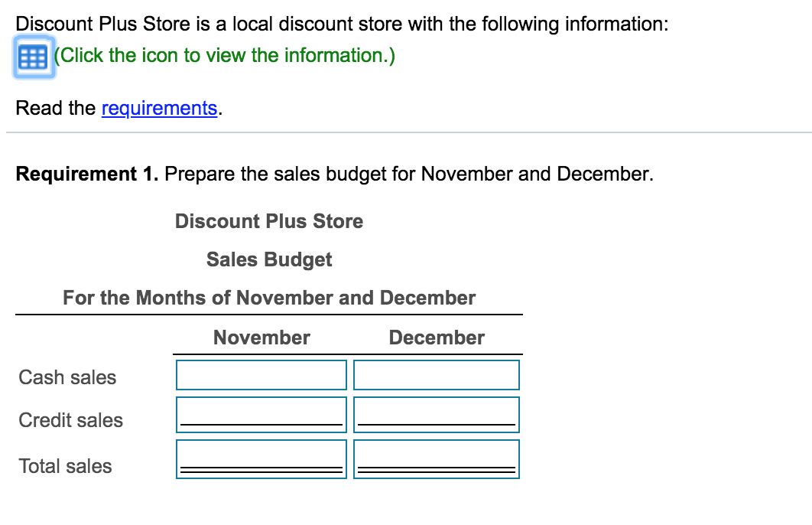Click the Sales Budget heading
The height and width of the screenshot is (525, 812).
click(269, 259)
